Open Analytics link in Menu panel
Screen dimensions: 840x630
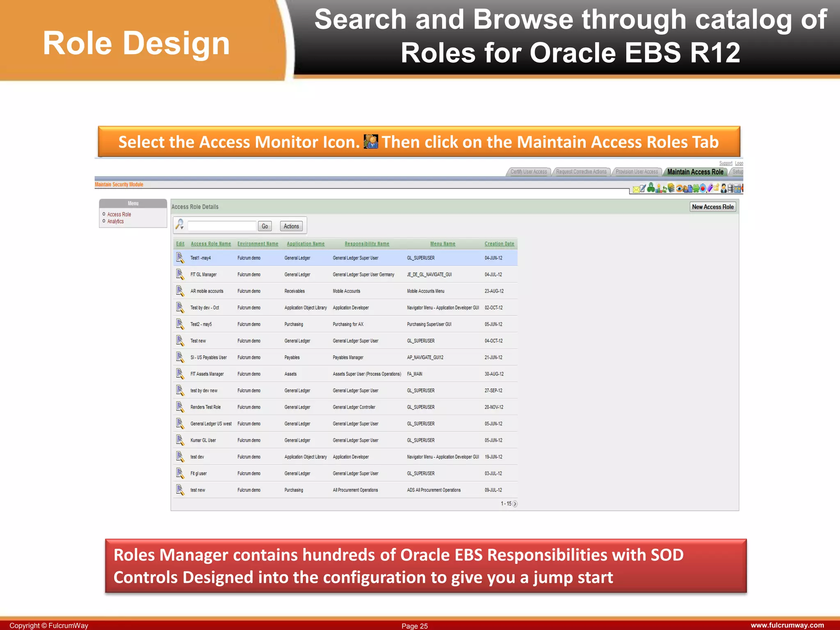[x=116, y=221]
